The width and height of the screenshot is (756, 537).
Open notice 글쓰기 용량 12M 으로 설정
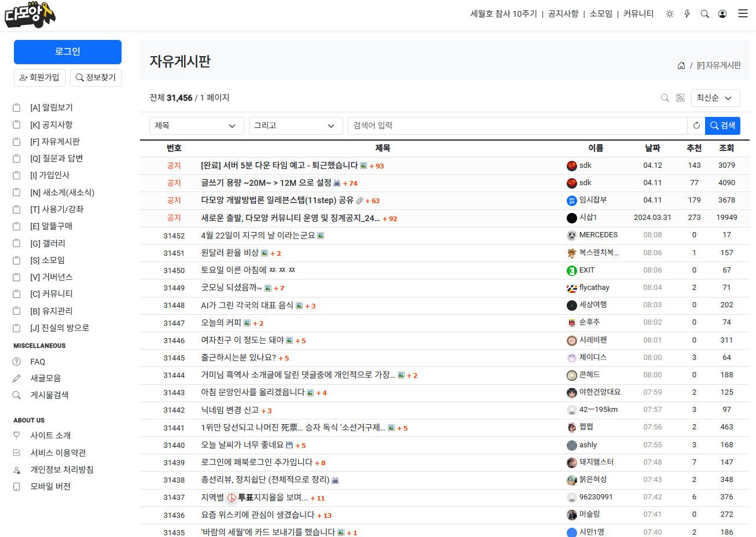pyautogui.click(x=266, y=183)
